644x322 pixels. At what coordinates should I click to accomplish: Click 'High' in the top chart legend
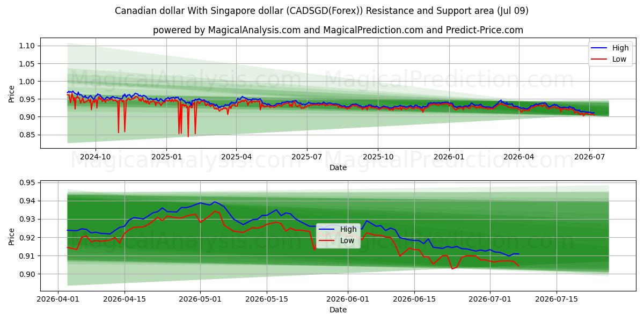point(620,48)
